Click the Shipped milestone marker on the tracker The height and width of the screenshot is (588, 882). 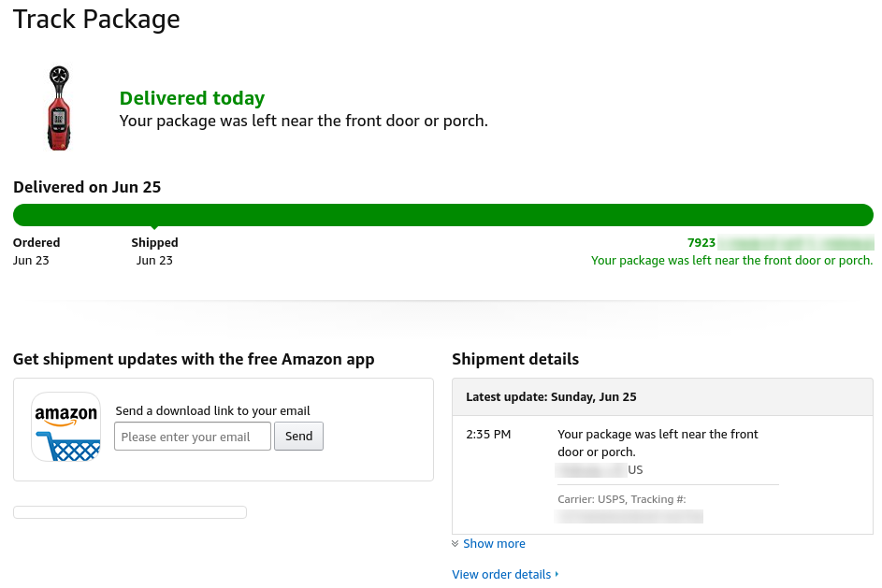pos(154,224)
